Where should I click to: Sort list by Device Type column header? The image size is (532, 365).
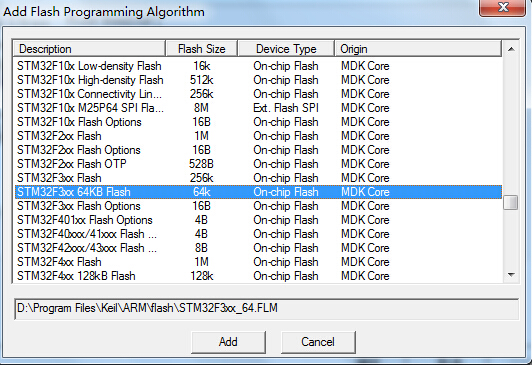coord(286,49)
